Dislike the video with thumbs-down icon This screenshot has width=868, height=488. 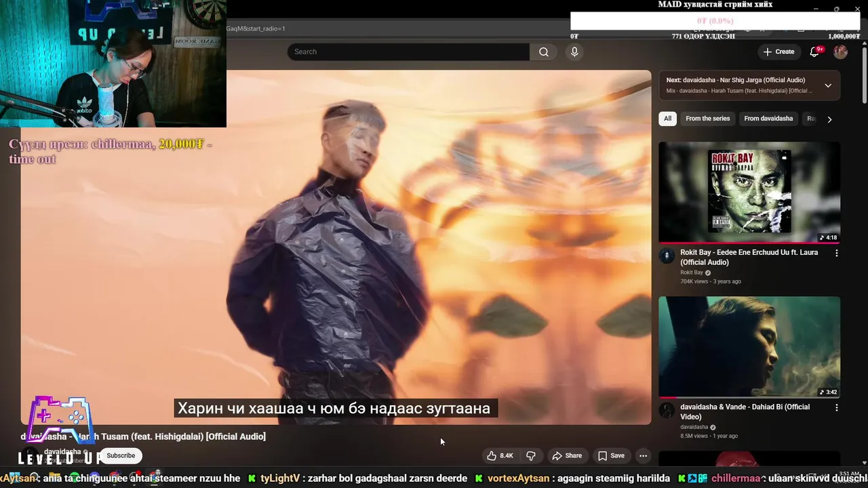point(531,455)
